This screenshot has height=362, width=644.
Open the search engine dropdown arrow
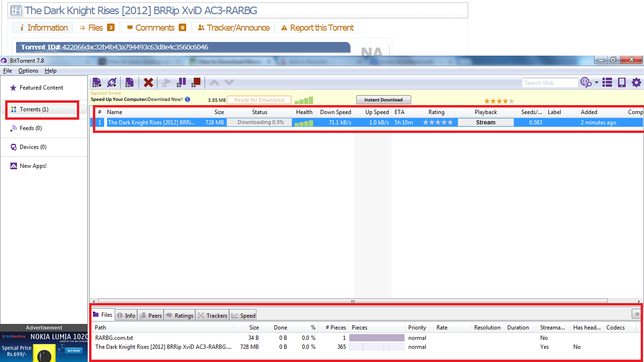[x=596, y=82]
